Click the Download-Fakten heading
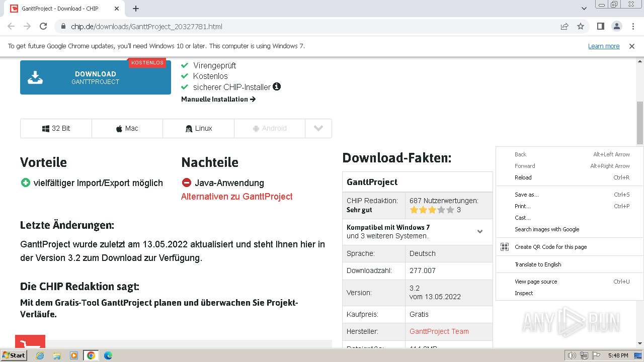644x362 pixels. point(397,158)
